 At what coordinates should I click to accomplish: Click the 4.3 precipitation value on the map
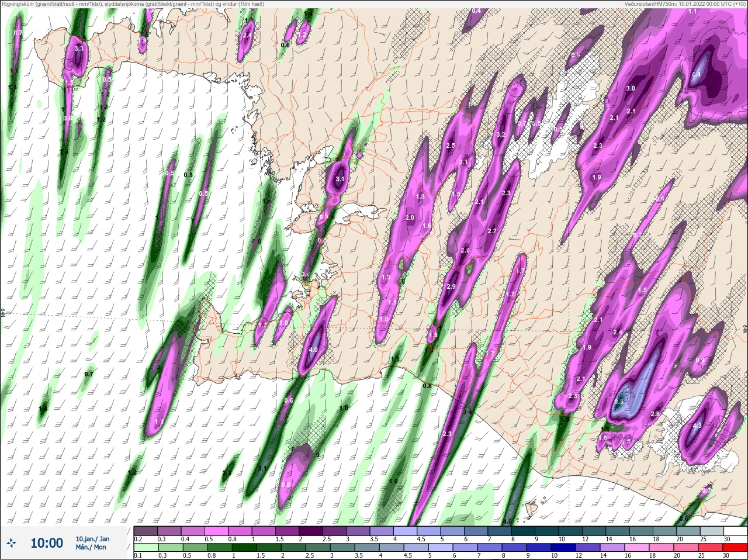click(x=697, y=426)
